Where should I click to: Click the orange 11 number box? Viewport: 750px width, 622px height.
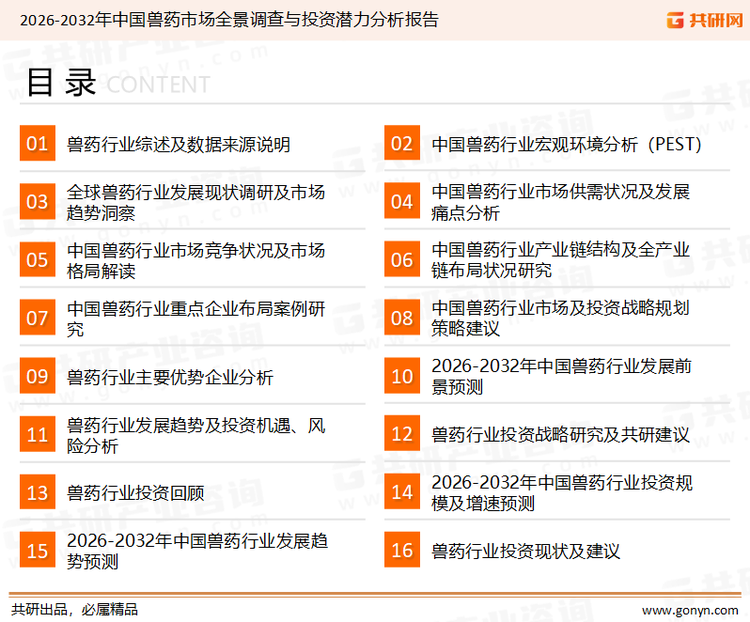[x=37, y=434]
